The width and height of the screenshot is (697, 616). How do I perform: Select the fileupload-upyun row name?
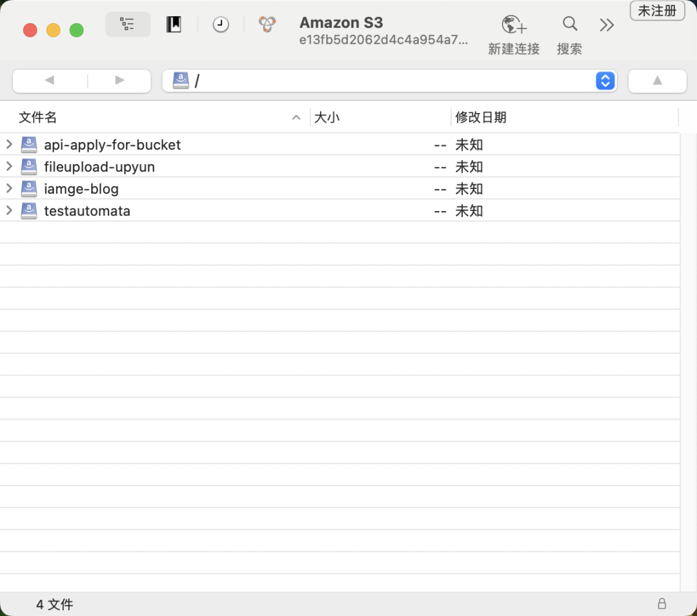[99, 167]
